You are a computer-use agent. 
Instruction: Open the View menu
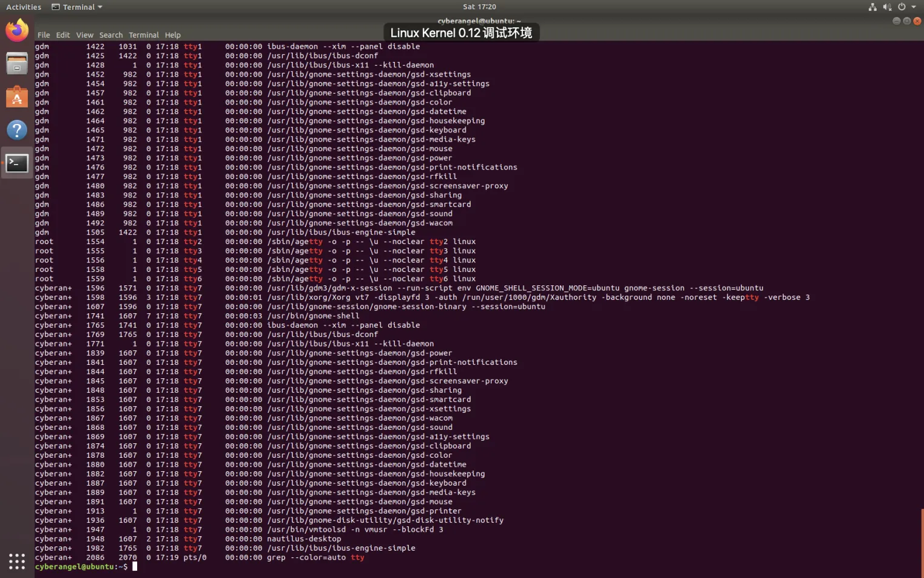[84, 35]
